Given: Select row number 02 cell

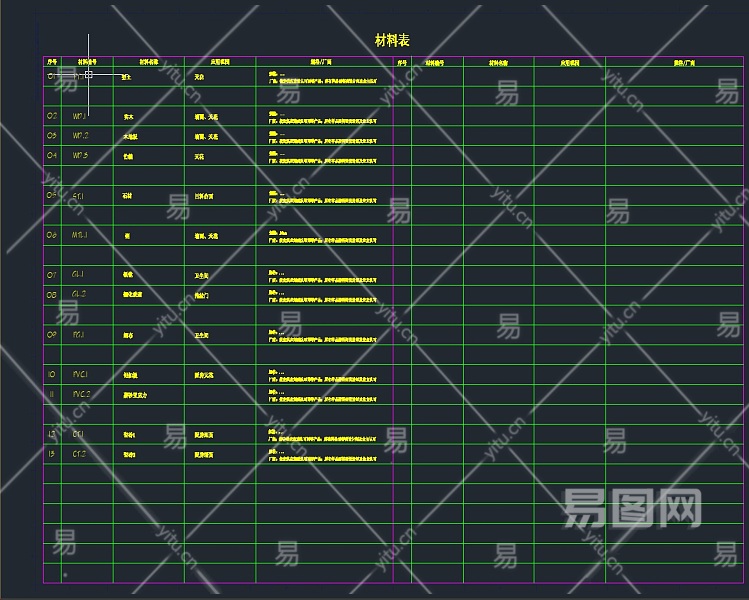Looking at the screenshot, I should tap(52, 116).
